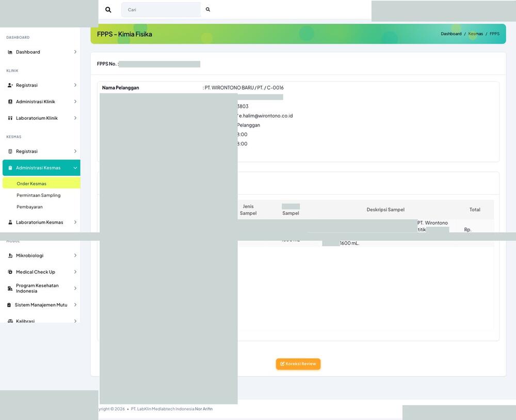Click the Klinik Registrasi person-plus icon

(10, 85)
